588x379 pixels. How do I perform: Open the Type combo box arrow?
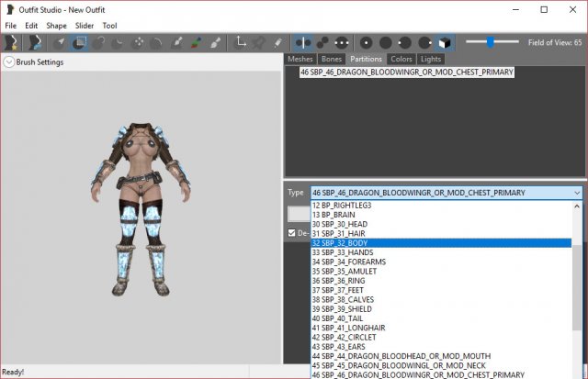(x=576, y=193)
